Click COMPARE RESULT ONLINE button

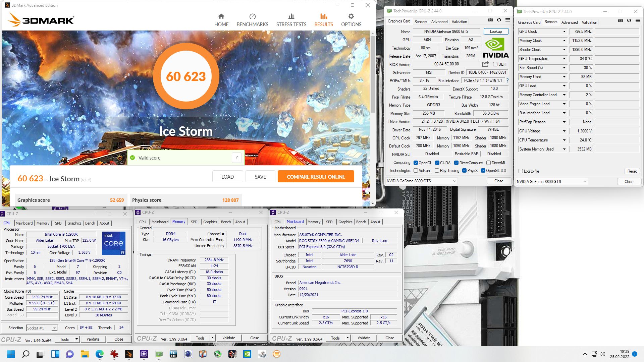[x=316, y=177]
